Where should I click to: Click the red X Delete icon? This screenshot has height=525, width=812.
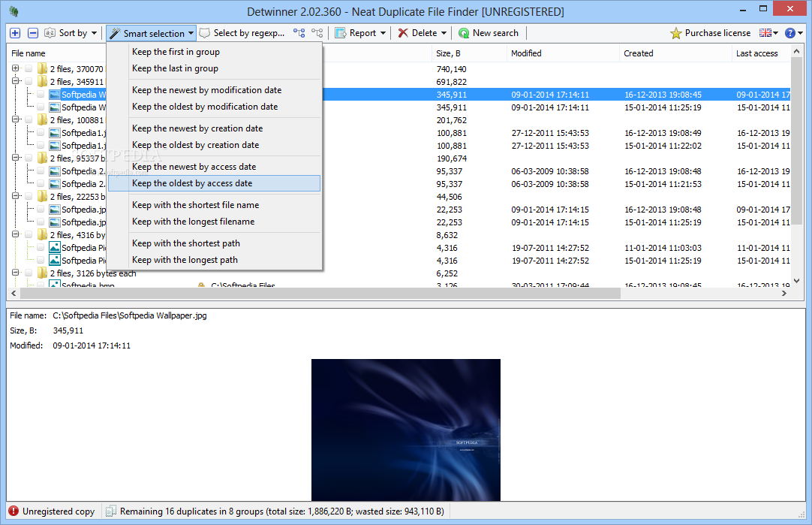click(x=403, y=33)
